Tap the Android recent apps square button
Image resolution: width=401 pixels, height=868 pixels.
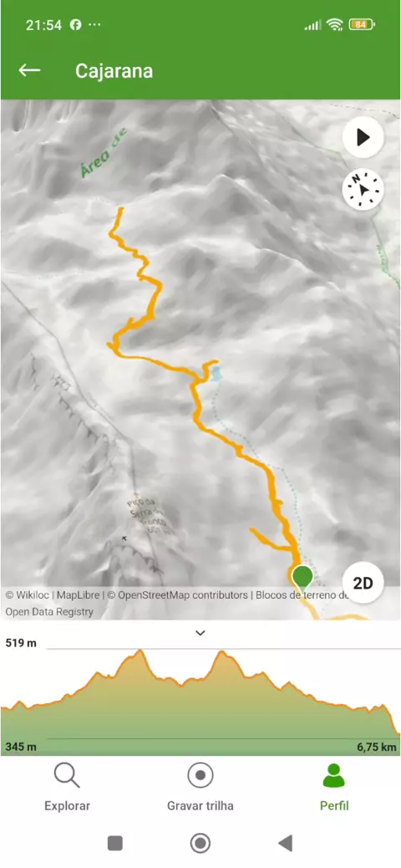115,843
